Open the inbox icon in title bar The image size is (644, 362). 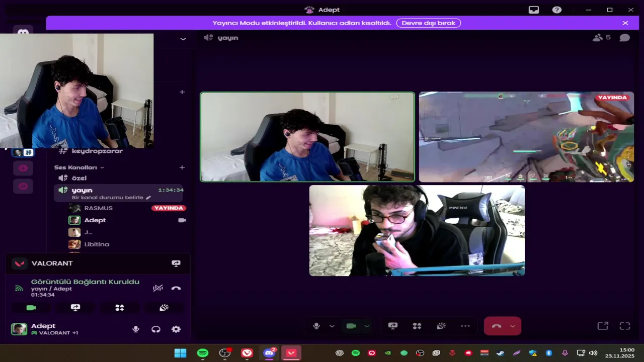tap(534, 10)
